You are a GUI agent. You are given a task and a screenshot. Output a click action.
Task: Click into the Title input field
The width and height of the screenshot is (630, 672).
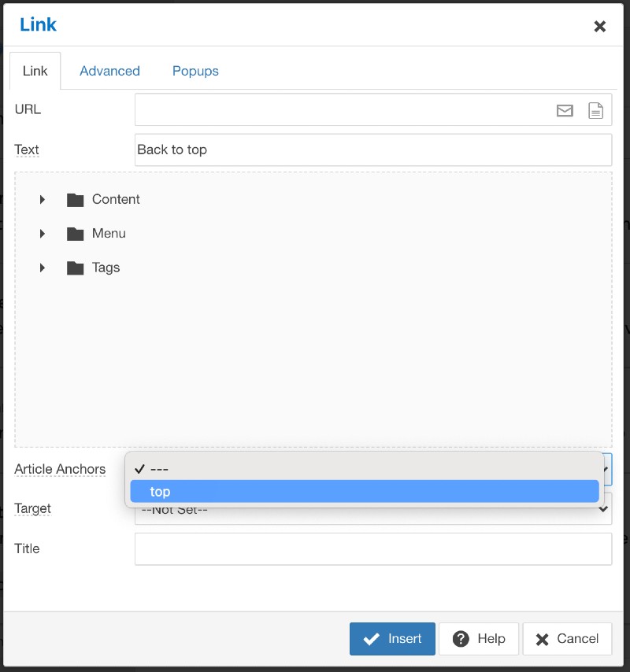[x=373, y=549]
